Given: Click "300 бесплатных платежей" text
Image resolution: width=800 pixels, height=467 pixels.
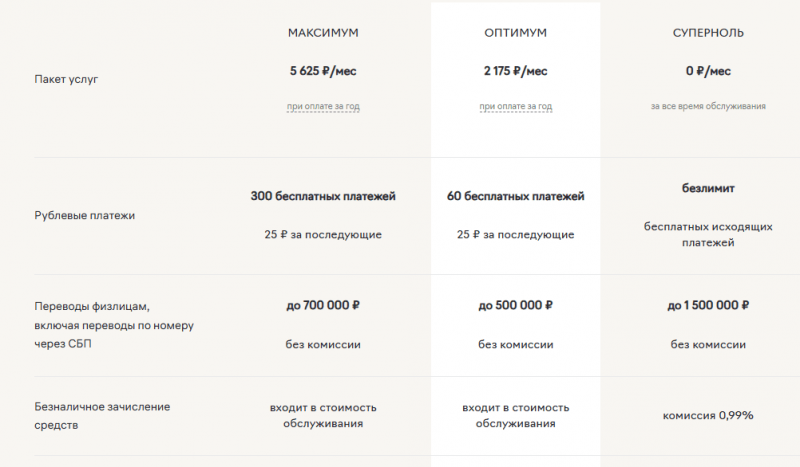Looking at the screenshot, I should (x=323, y=196).
